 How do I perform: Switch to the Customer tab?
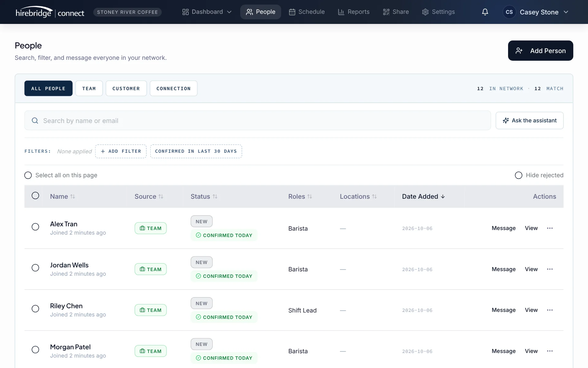coord(126,88)
